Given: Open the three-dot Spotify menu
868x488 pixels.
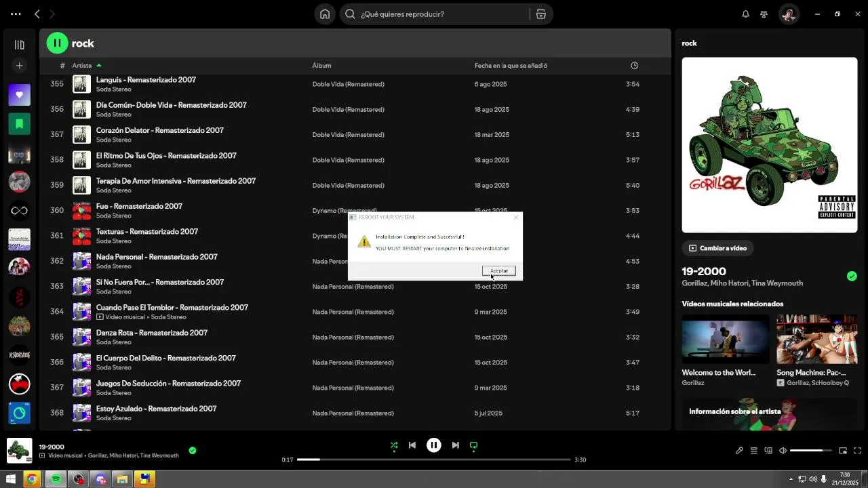Looking at the screenshot, I should click(16, 14).
